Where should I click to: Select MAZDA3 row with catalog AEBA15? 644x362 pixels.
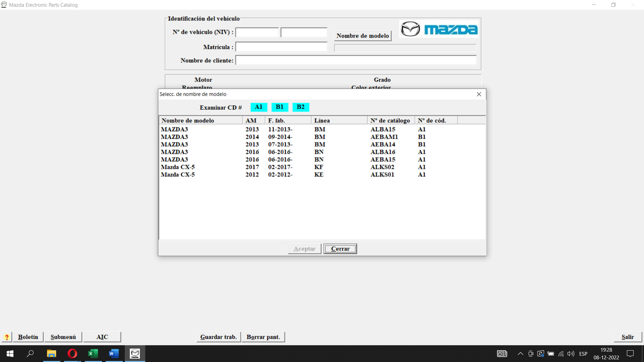click(322, 160)
